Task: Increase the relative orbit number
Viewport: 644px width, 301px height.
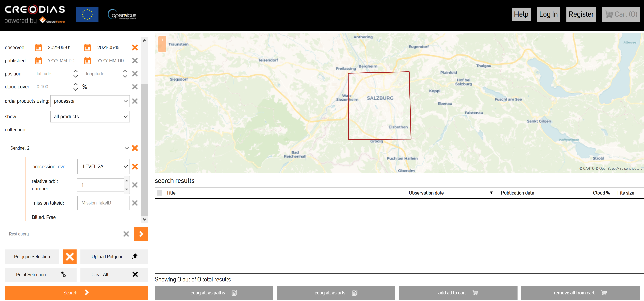Action: pos(127,181)
